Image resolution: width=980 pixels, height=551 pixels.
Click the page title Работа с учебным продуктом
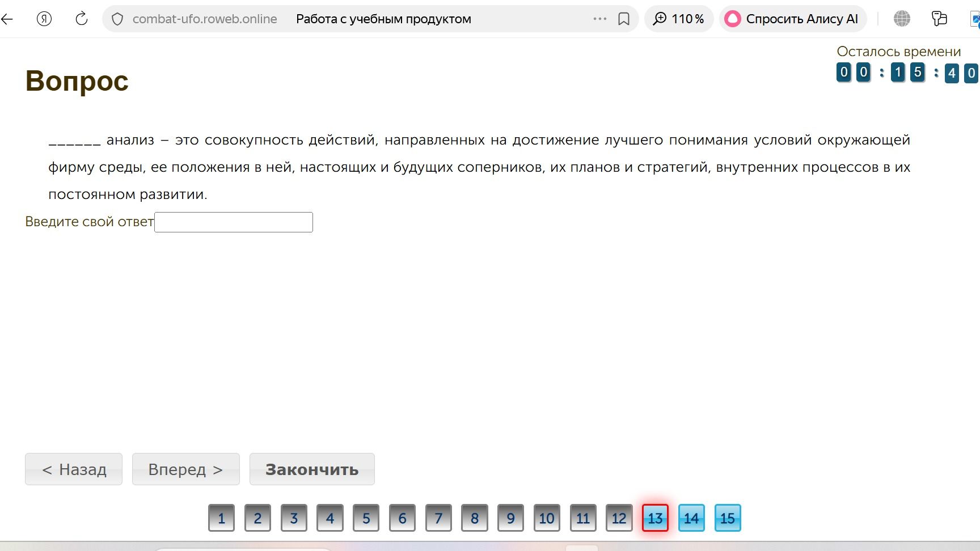click(x=383, y=19)
